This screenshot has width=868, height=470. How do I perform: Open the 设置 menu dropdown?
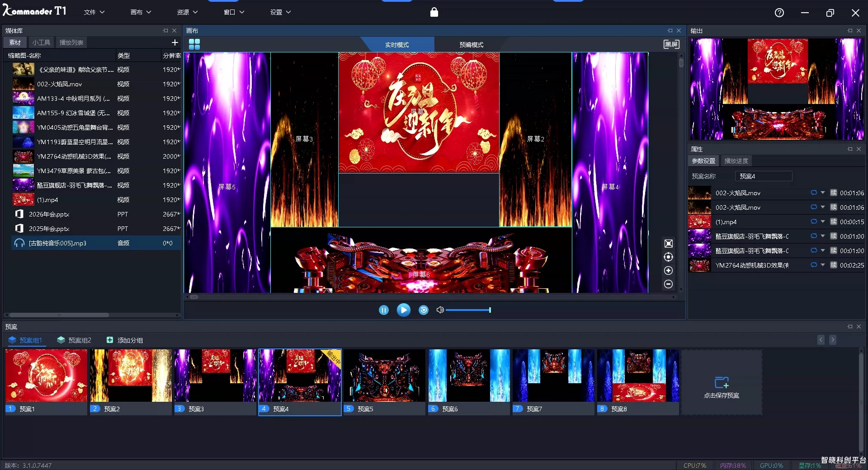coord(280,12)
